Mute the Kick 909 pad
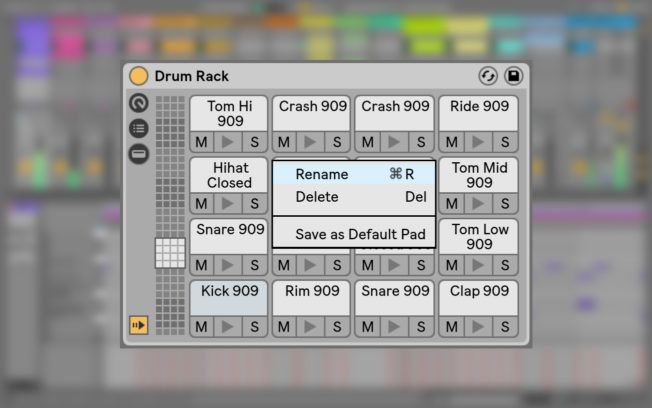The image size is (652, 408). tap(202, 326)
